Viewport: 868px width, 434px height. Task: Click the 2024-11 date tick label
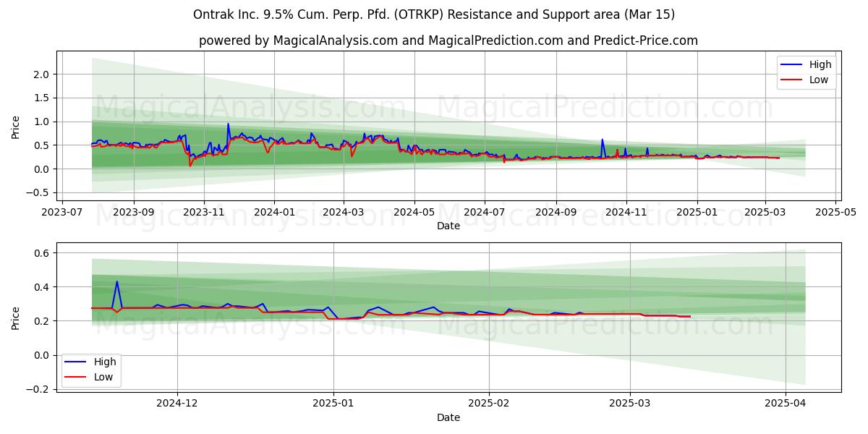626,213
